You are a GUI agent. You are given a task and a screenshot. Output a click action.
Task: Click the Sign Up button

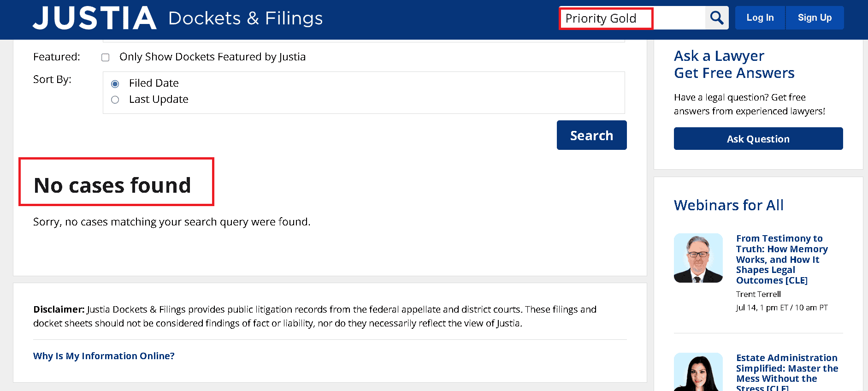[815, 18]
